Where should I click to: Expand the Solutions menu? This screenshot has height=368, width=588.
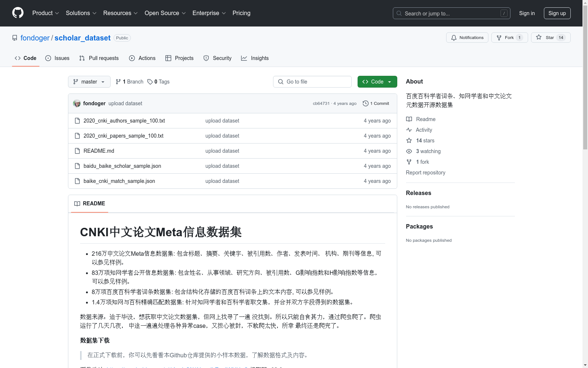pyautogui.click(x=81, y=13)
